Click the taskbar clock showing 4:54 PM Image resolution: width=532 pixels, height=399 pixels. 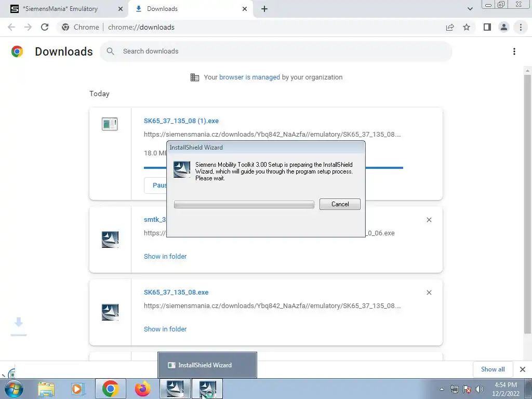(506, 389)
